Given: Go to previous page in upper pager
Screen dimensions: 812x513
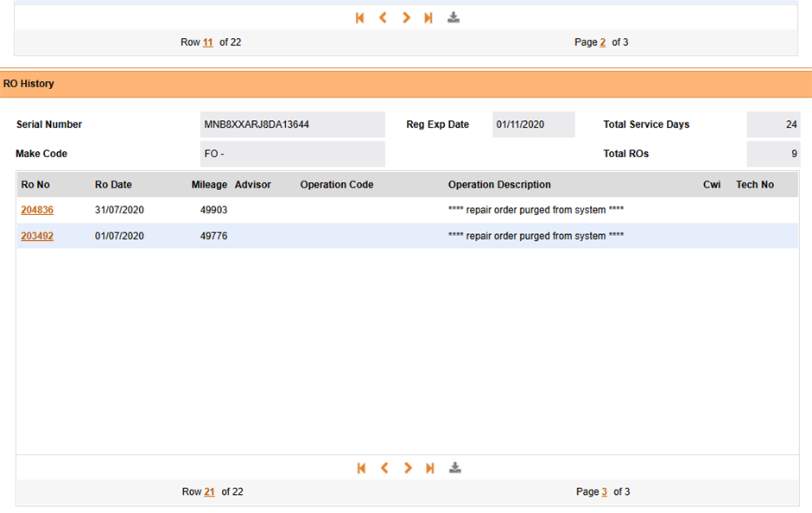Looking at the screenshot, I should coord(383,18).
